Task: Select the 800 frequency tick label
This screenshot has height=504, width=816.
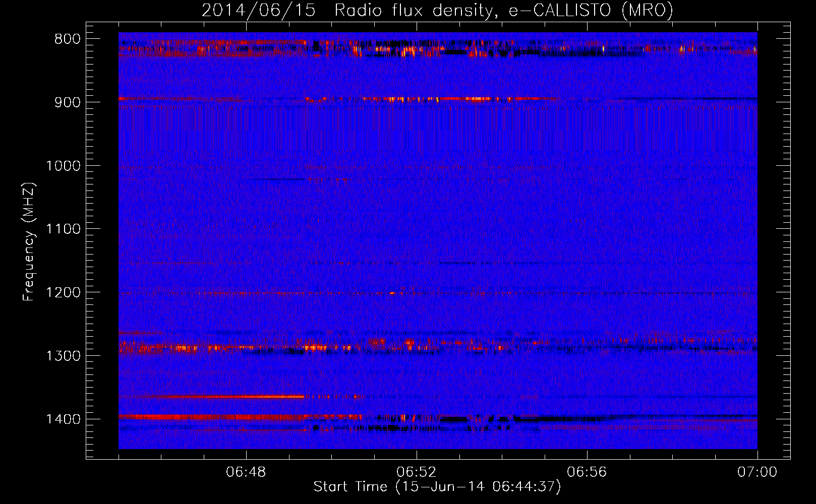Action: [x=68, y=39]
